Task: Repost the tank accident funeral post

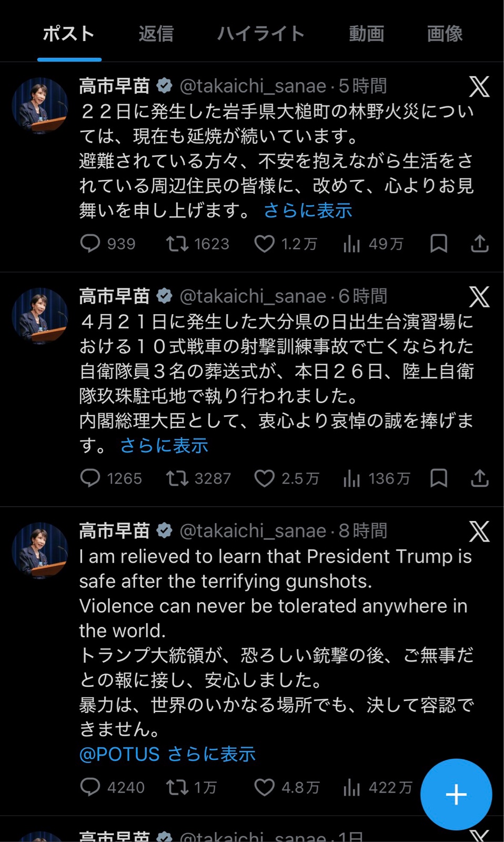Action: [177, 478]
